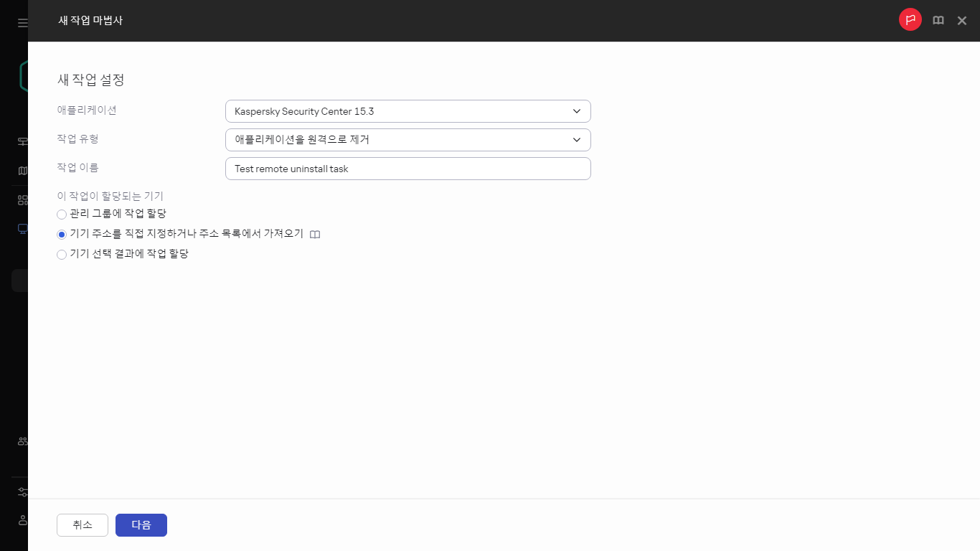This screenshot has height=551, width=980.
Task: Click the user account icon at sidebar bottom
Action: pos(21,520)
